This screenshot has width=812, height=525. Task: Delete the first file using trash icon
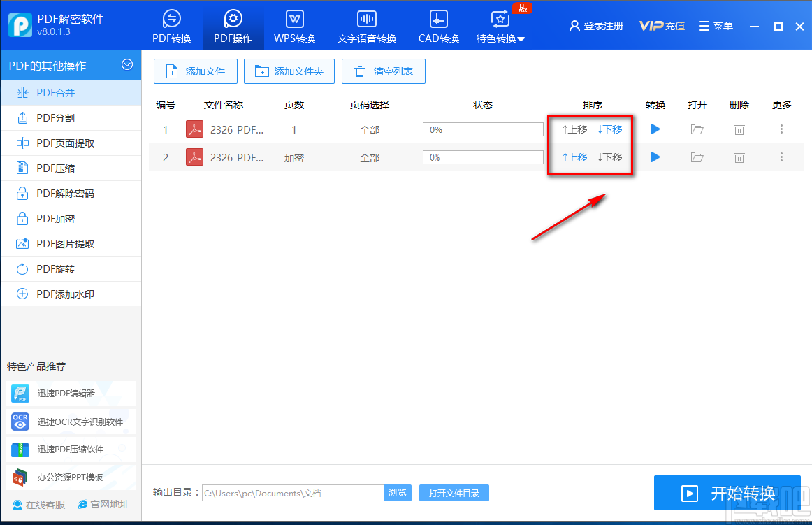(x=739, y=129)
